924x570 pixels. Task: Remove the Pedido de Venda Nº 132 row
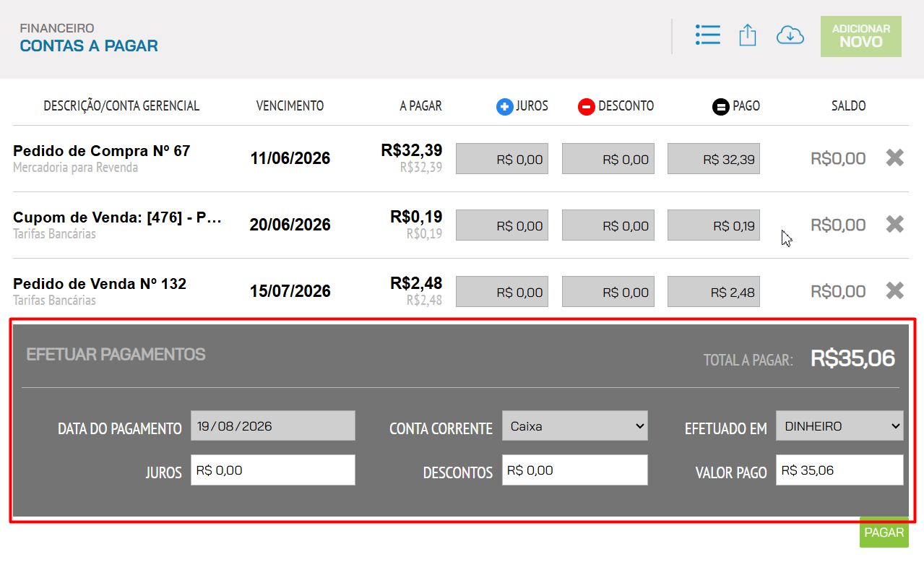[x=895, y=290]
